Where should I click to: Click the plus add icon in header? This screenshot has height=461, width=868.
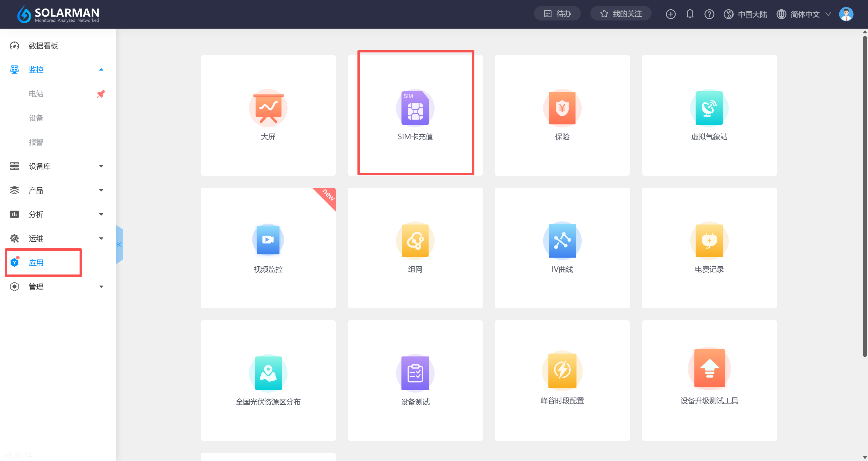[x=671, y=14]
